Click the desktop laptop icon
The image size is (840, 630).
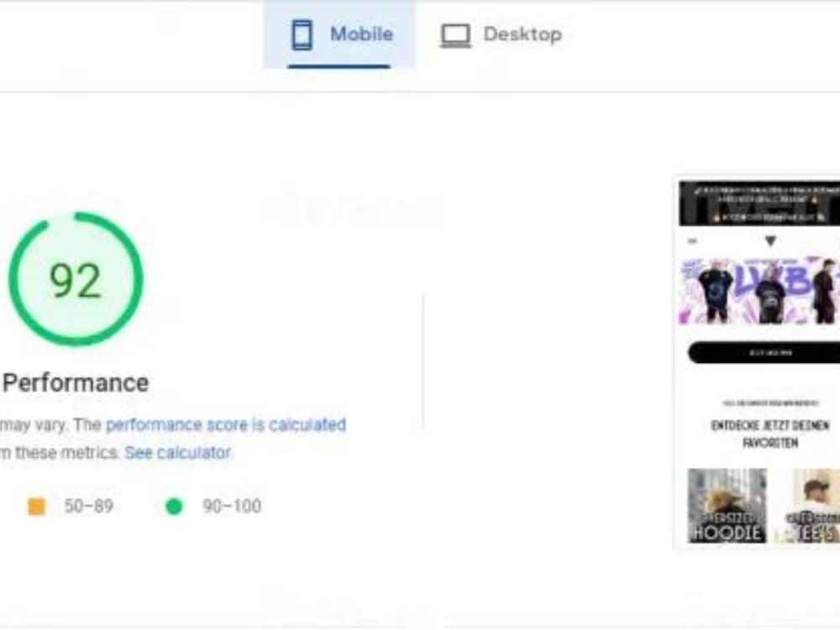click(455, 36)
